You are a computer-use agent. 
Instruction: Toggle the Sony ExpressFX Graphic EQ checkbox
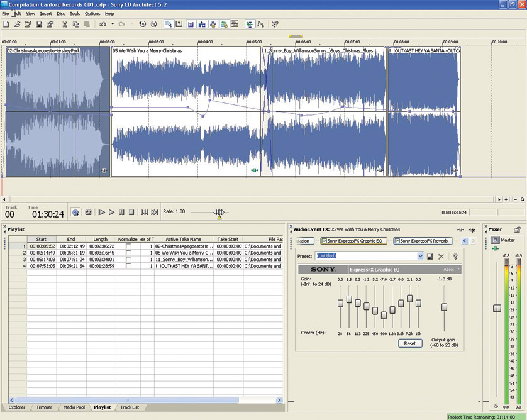pyautogui.click(x=325, y=241)
